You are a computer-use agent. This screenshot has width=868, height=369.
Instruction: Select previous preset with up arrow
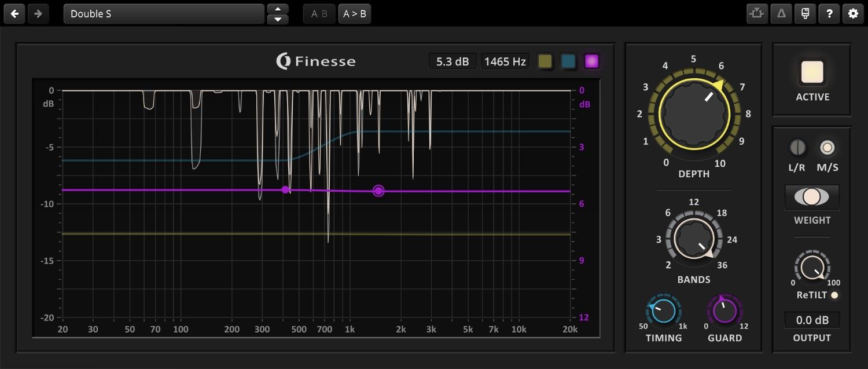coord(278,9)
